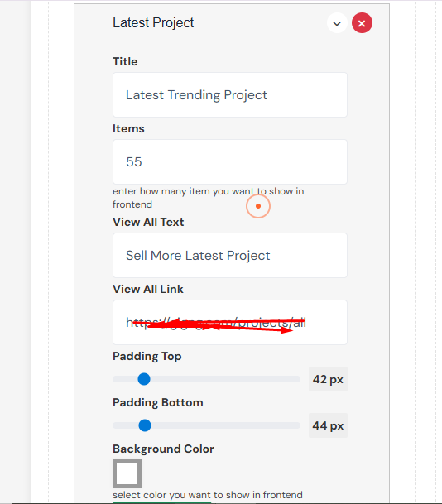
Task: Click the Items field label
Action: click(128, 128)
